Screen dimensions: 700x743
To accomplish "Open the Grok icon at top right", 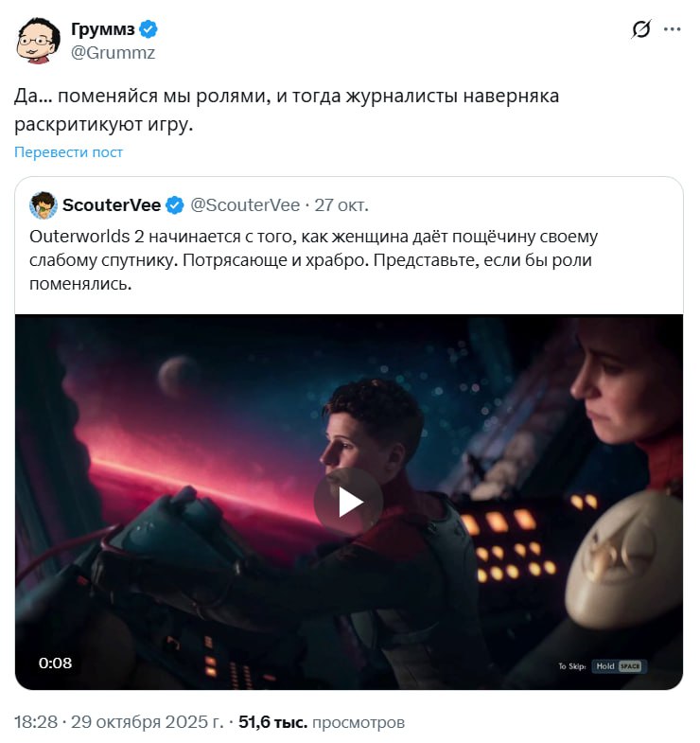I will point(641,29).
